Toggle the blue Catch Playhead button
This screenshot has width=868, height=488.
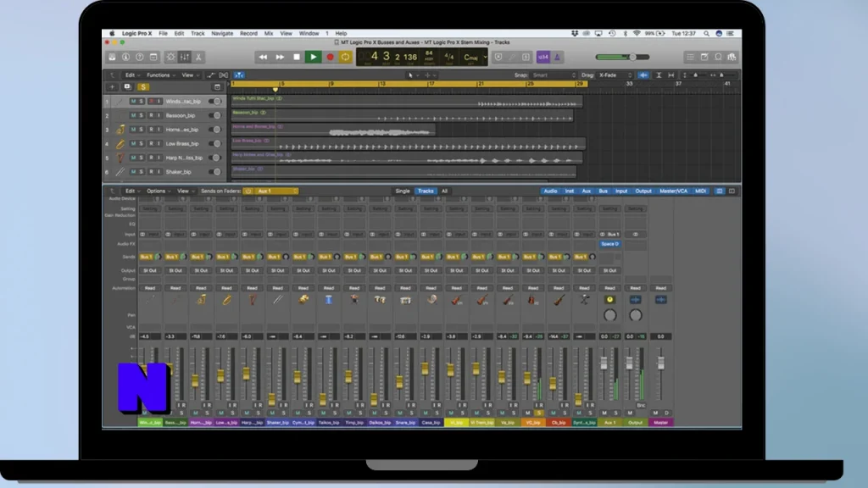(x=239, y=75)
